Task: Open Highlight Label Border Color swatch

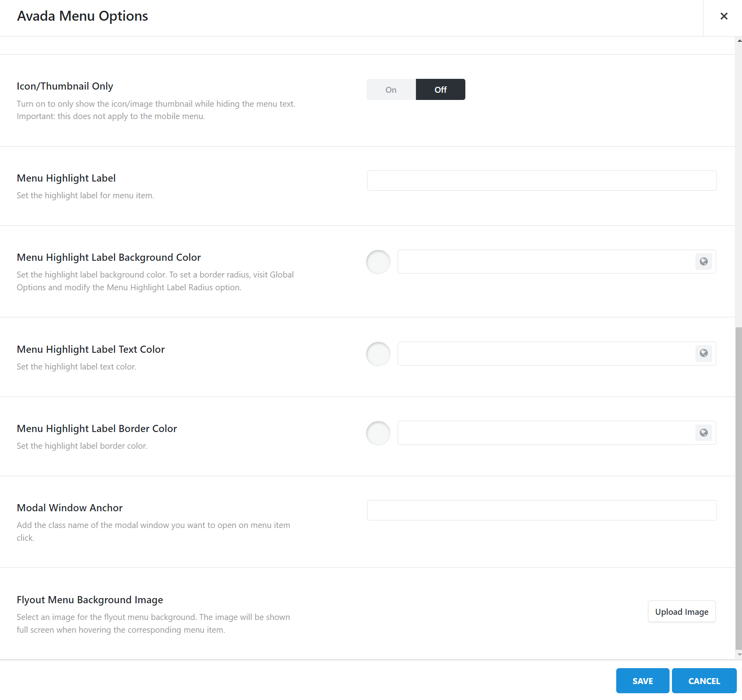Action: [x=378, y=433]
